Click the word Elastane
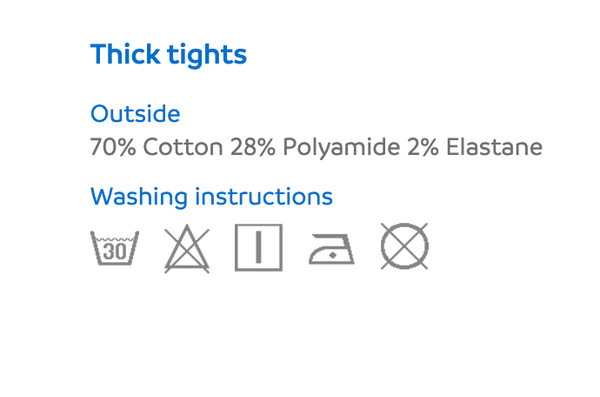Viewport: 600px width, 397px height. (494, 147)
